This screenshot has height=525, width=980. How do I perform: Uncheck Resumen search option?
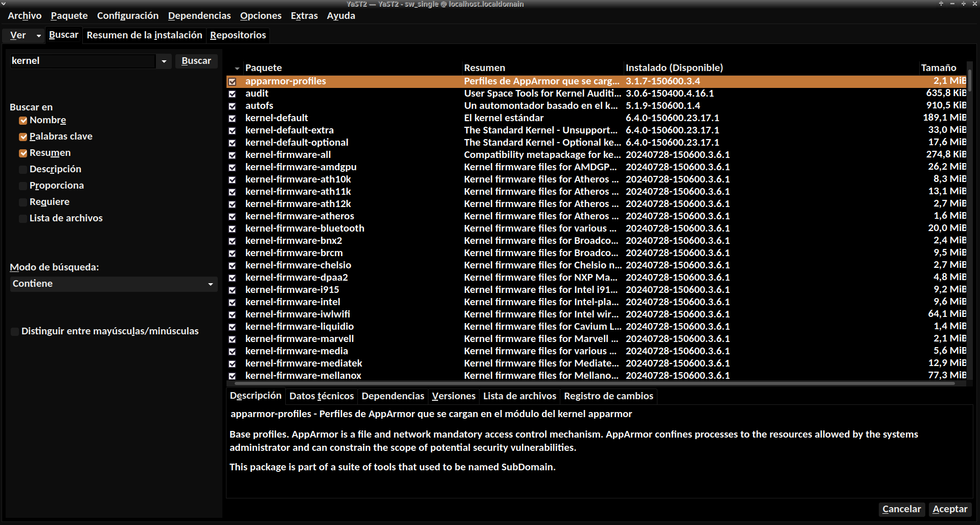pos(23,153)
